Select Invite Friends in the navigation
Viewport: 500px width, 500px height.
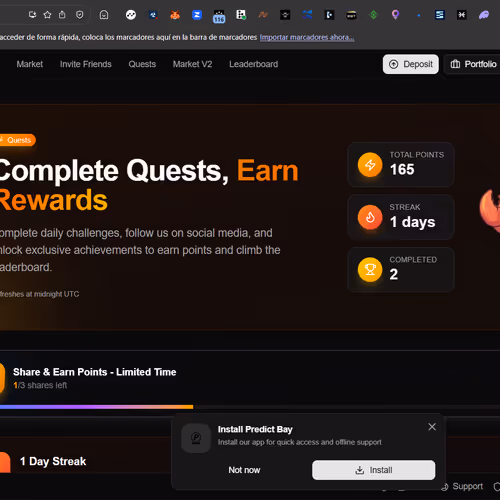pos(86,64)
